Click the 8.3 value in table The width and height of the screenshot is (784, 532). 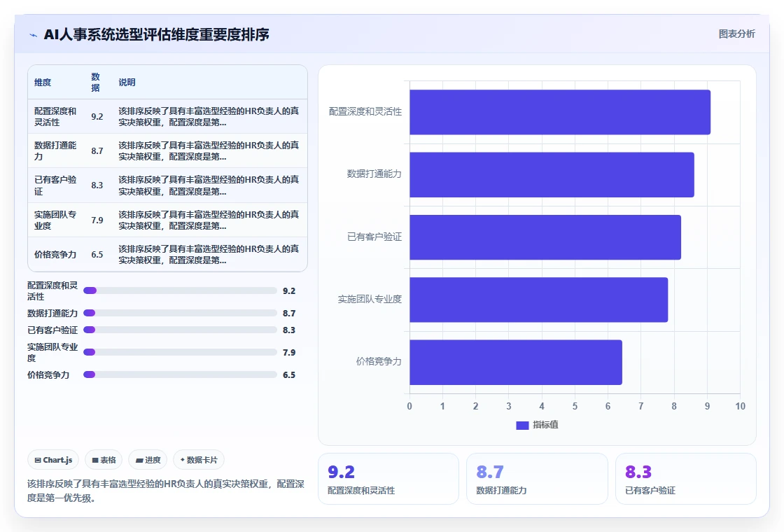click(97, 185)
